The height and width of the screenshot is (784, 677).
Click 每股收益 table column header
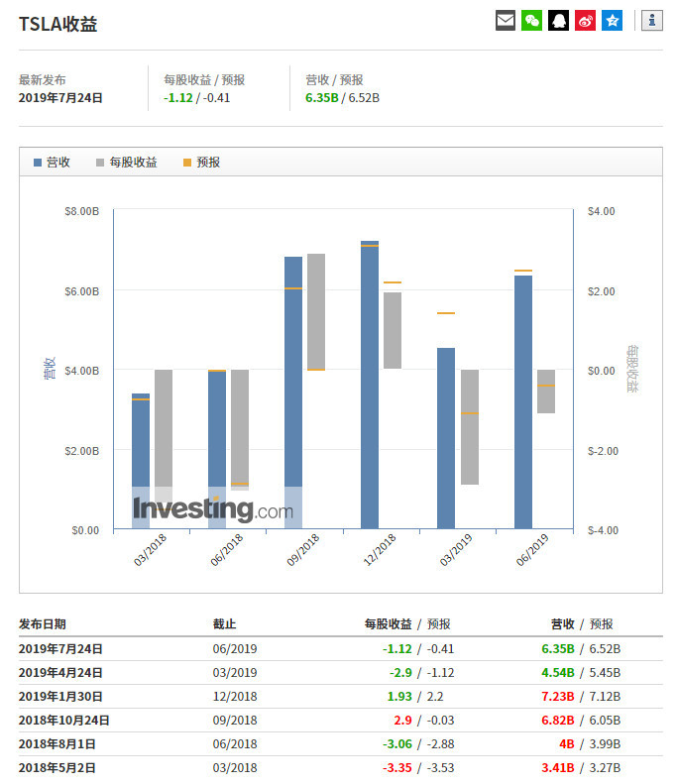pyautogui.click(x=389, y=624)
